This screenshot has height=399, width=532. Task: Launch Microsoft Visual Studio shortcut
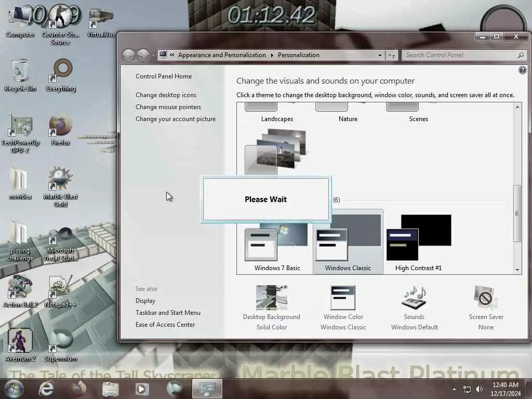click(x=60, y=244)
